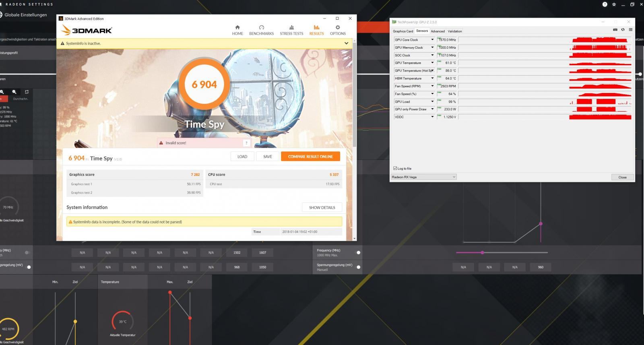Click the 3DMark logo
Viewport: 644px width, 345px height.
[87, 30]
